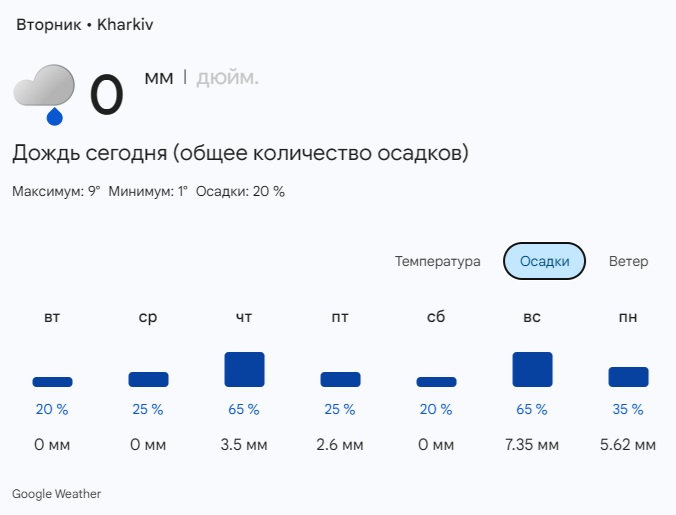Image resolution: width=676 pixels, height=515 pixels.
Task: Select the вт (Tuesday) forecast day
Action: tap(52, 318)
